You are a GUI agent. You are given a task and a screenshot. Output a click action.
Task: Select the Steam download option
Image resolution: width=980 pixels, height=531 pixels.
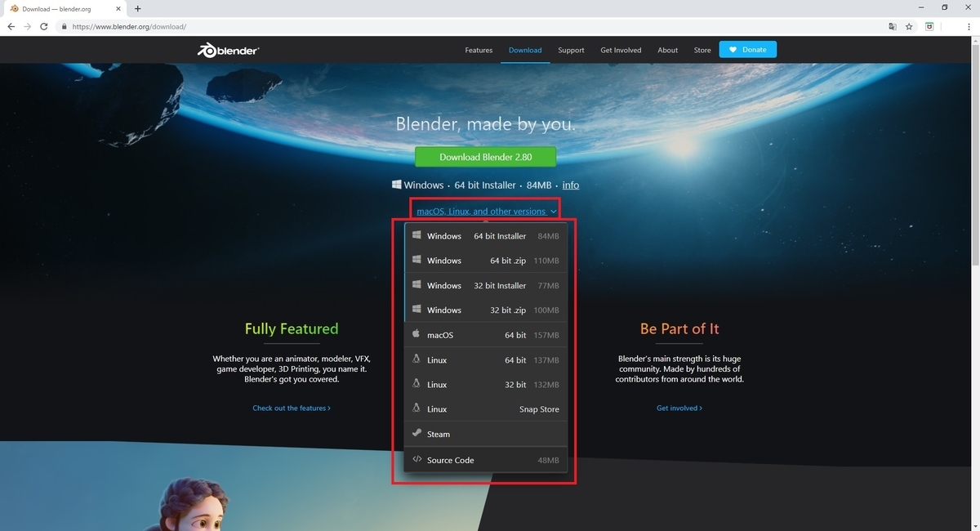point(486,434)
